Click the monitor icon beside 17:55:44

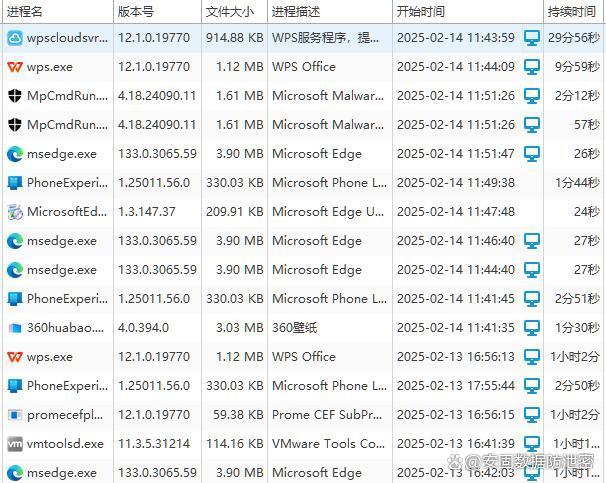532,386
